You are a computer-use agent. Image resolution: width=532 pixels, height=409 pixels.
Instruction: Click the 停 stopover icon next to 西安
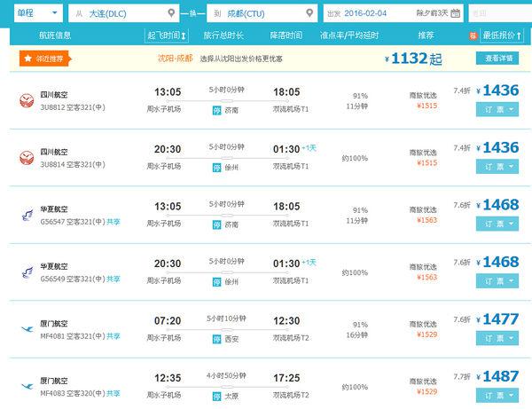point(216,339)
